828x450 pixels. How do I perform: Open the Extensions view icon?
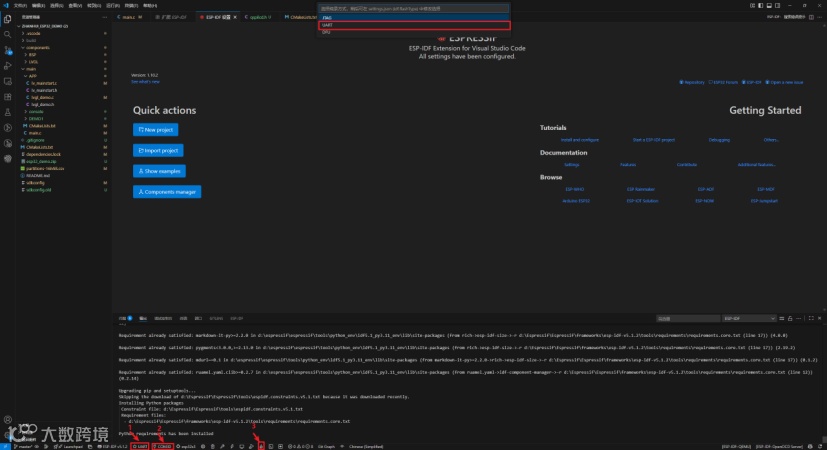[x=7, y=97]
